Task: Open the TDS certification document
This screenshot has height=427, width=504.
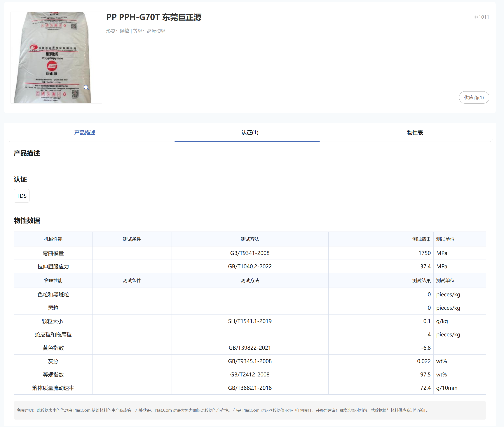Action: point(21,196)
